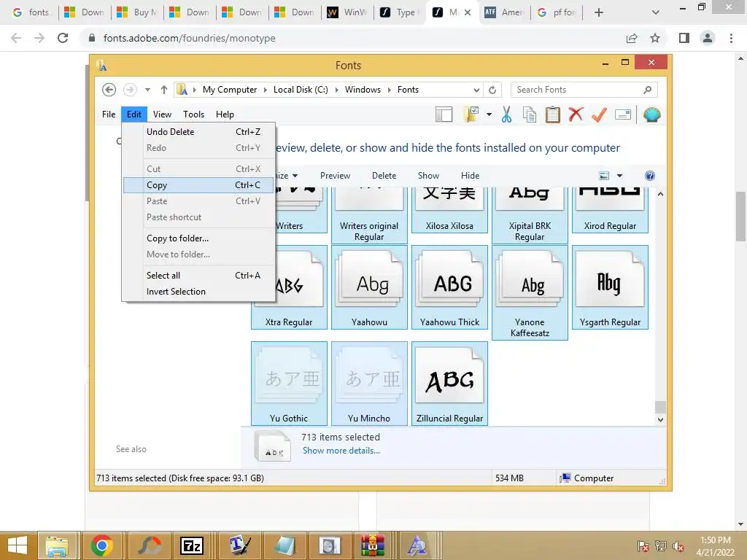The width and height of the screenshot is (747, 560).
Task: Expand chevron after Windows in path
Action: (x=390, y=90)
